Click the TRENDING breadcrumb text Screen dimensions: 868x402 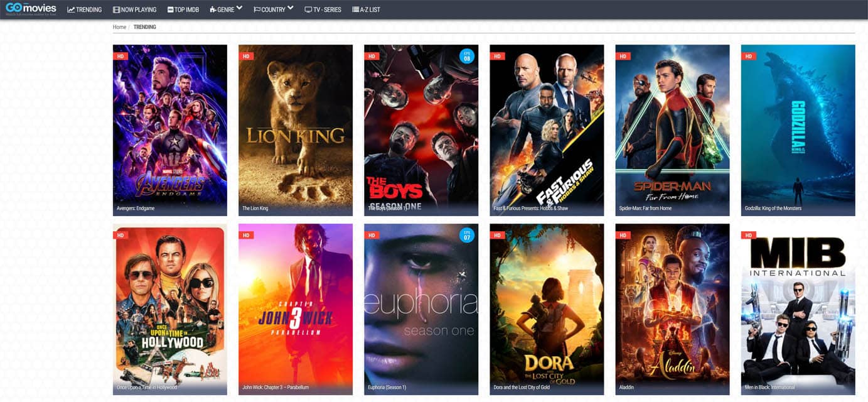[x=145, y=27]
